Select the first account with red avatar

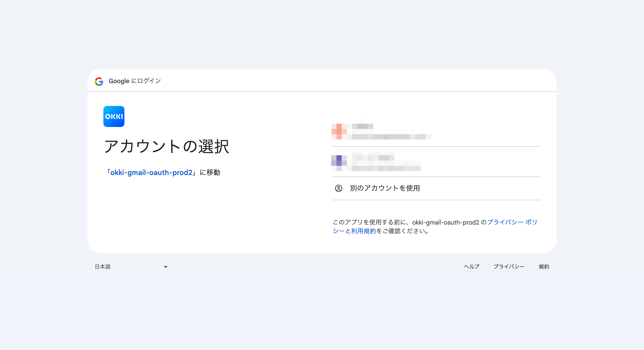point(436,131)
